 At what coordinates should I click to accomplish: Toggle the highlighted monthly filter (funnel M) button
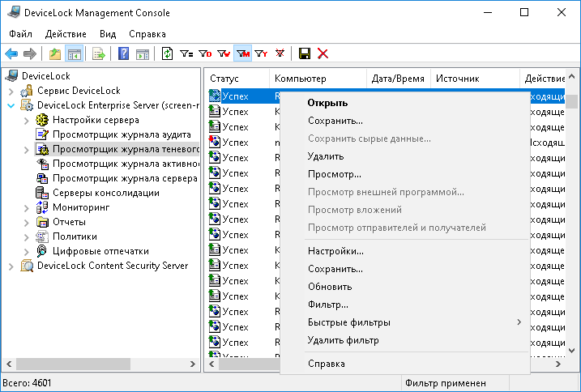coord(242,53)
